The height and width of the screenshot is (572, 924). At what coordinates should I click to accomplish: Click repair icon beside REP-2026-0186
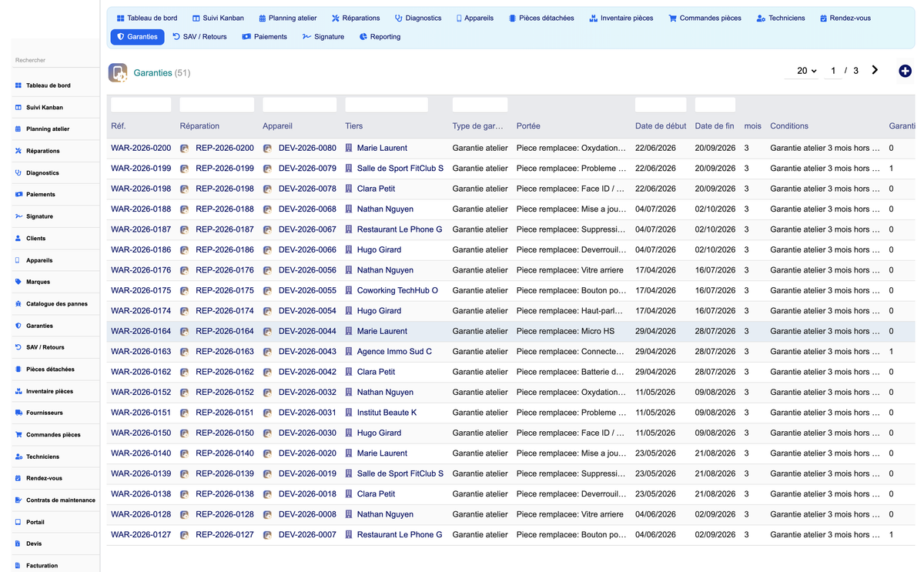click(185, 250)
